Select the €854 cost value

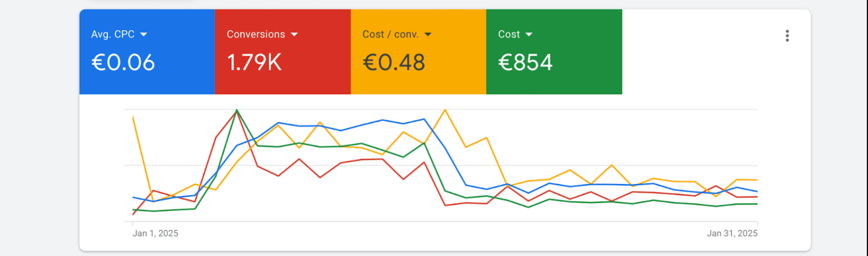click(x=525, y=63)
